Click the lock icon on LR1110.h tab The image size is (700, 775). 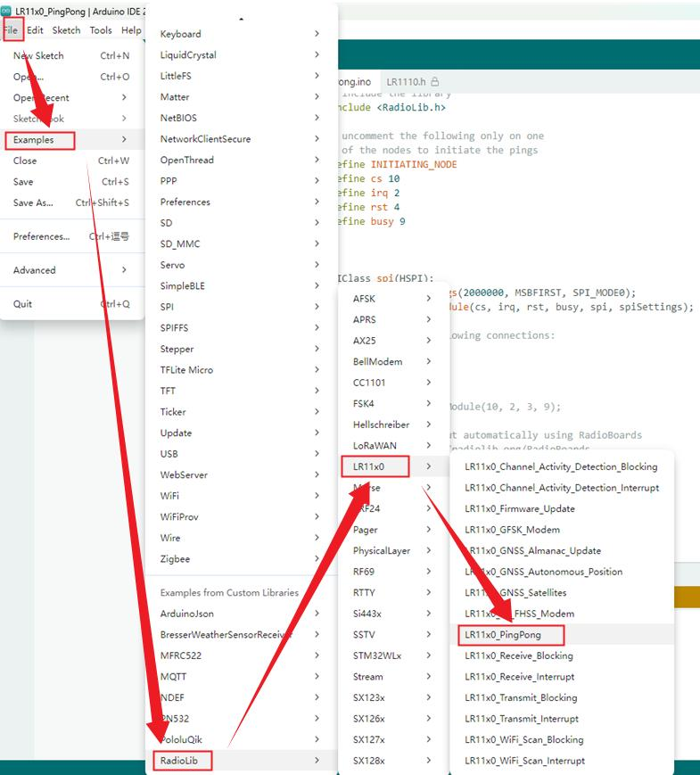coord(434,81)
